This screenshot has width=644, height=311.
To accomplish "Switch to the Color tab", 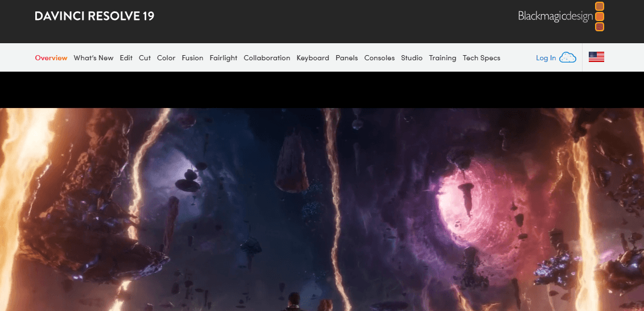I will tap(166, 58).
